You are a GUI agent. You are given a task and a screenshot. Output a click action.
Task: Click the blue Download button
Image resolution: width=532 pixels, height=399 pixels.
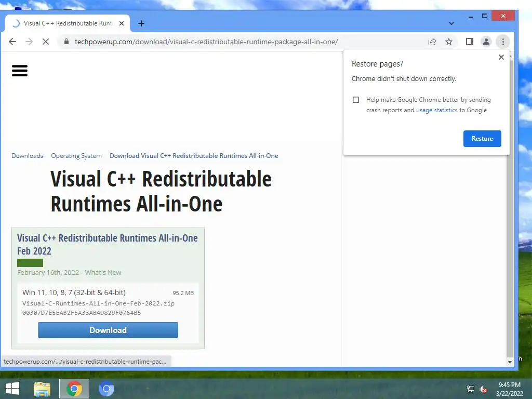pos(108,330)
